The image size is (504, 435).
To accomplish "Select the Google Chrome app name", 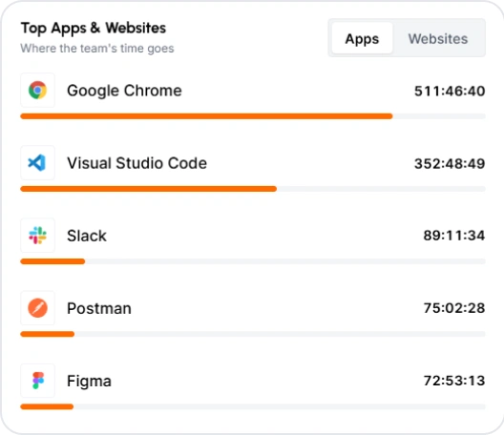I will pos(124,91).
